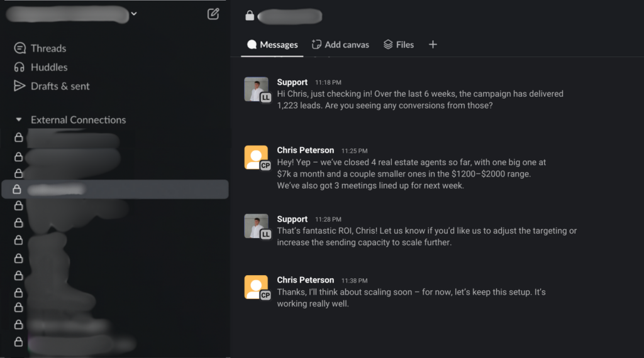Click the 11:18 PM message timestamp
644x358 pixels.
click(328, 83)
